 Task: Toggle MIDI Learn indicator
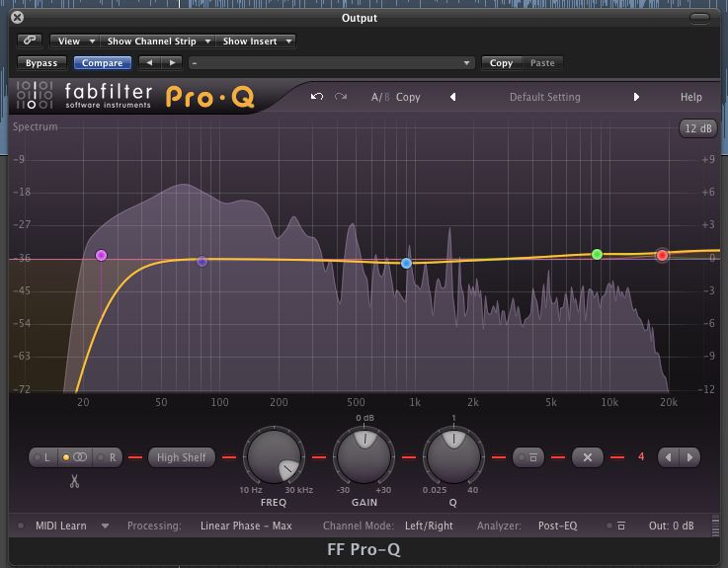21,526
